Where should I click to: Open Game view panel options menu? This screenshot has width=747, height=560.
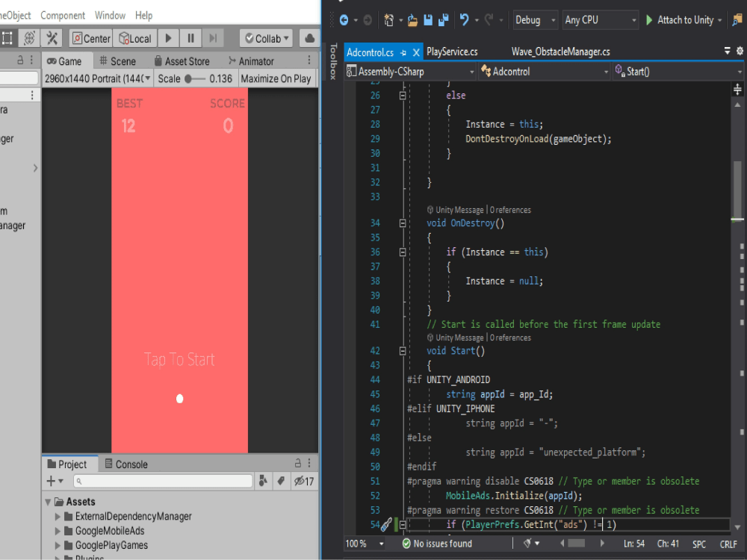309,60
